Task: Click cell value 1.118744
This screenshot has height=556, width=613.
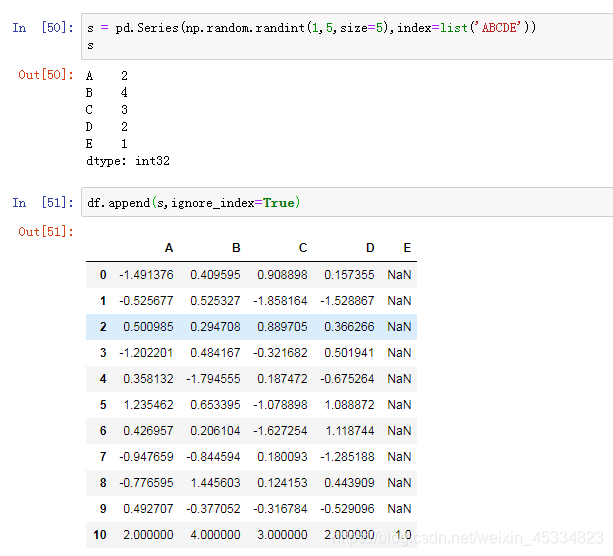Action: tap(349, 431)
